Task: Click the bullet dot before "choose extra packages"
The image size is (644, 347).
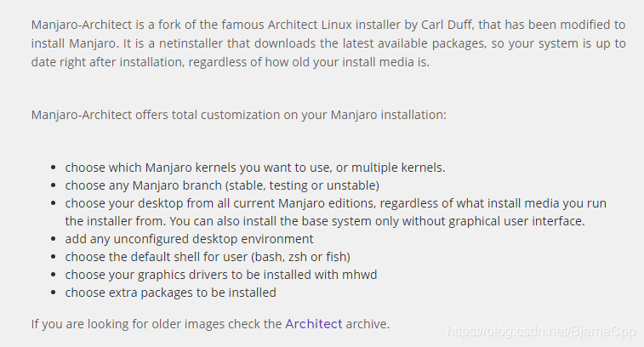Action: (54, 293)
